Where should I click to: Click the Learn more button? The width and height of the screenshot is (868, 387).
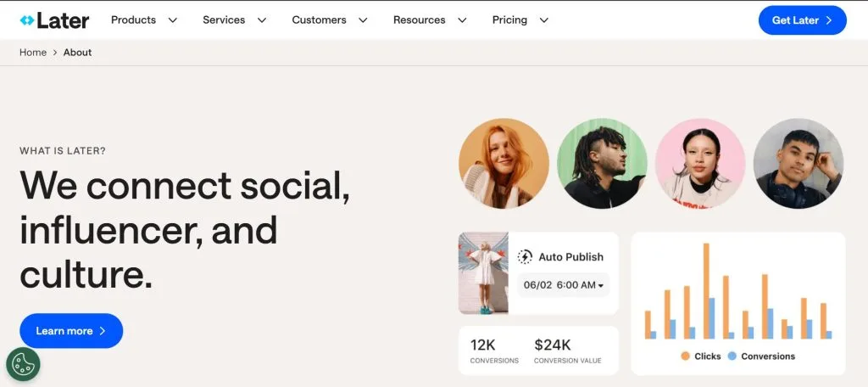[x=71, y=331]
